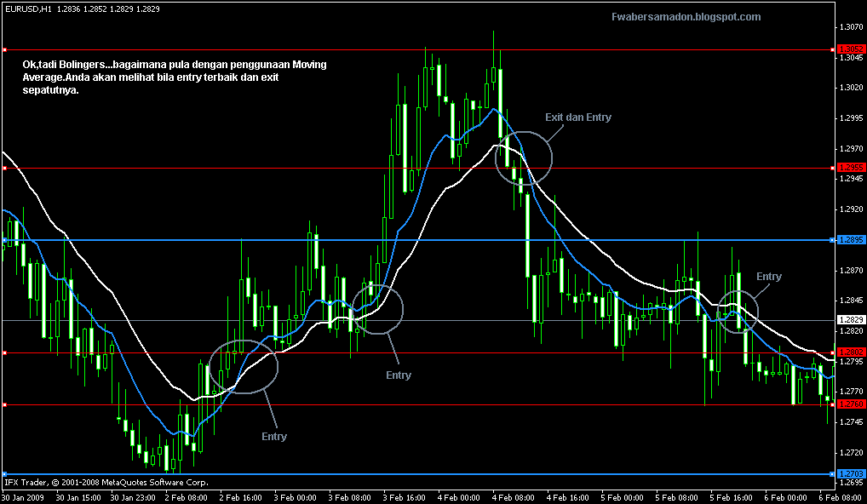Open the Fwabersamadon.blogspot.com link
Screen dimensions: 867x504
[684, 15]
